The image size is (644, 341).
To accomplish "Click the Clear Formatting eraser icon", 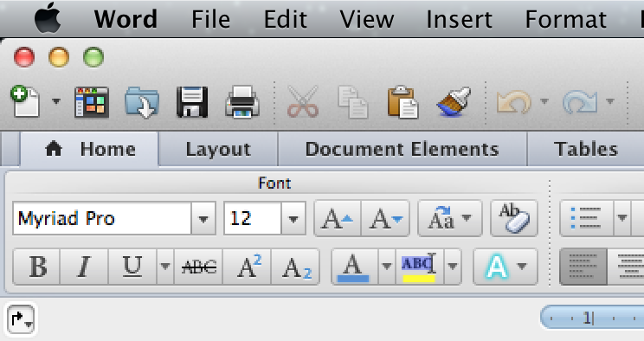I will pos(514,219).
